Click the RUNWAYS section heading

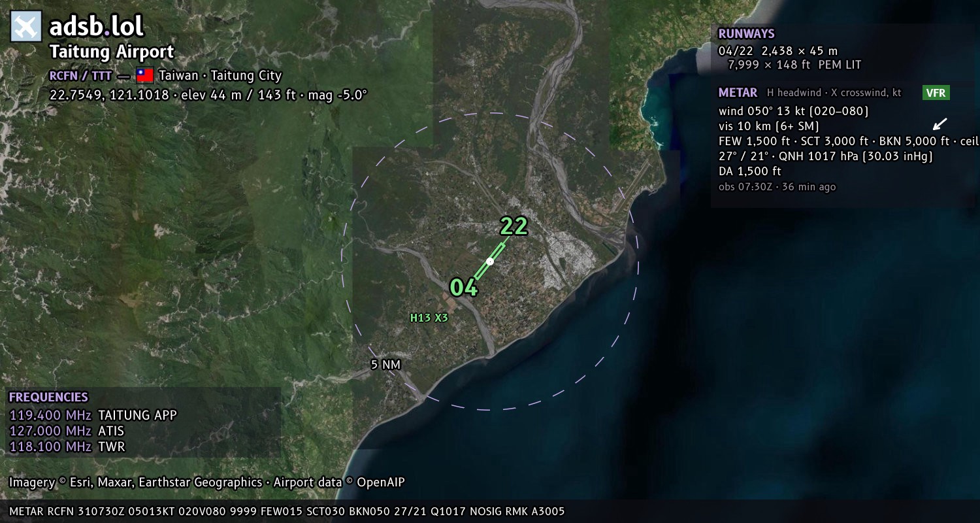click(746, 34)
